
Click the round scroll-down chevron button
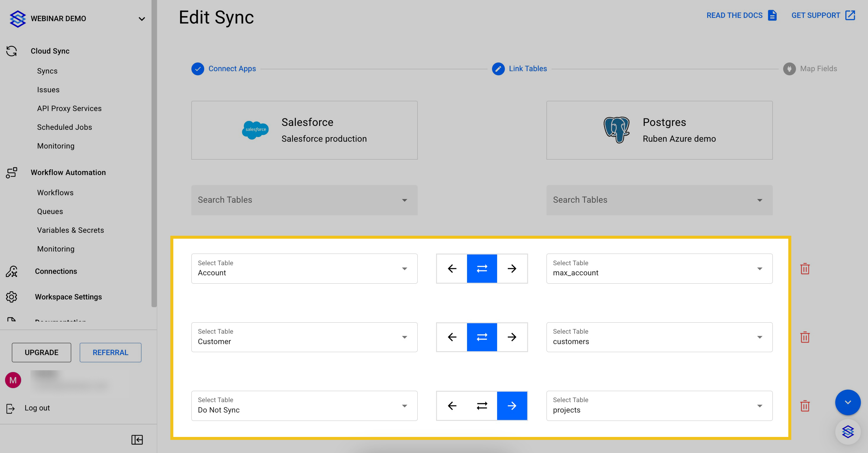(847, 402)
